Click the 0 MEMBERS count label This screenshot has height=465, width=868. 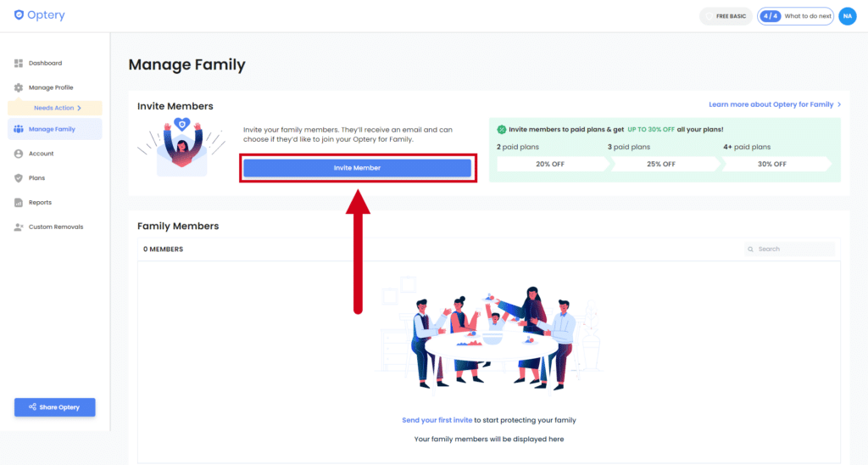164,249
